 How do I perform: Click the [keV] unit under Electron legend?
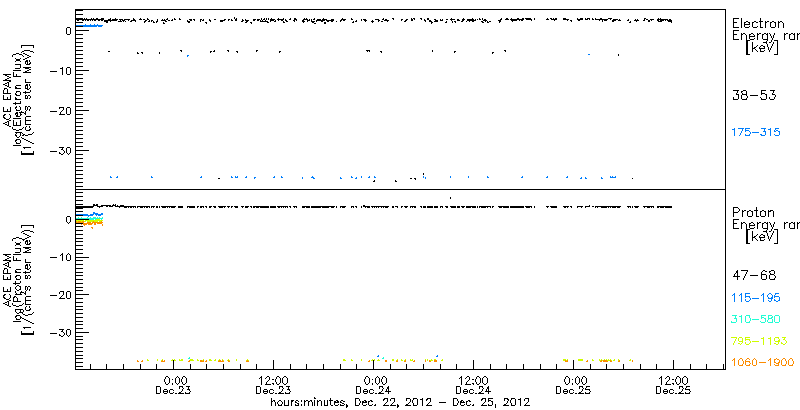pyautogui.click(x=762, y=48)
